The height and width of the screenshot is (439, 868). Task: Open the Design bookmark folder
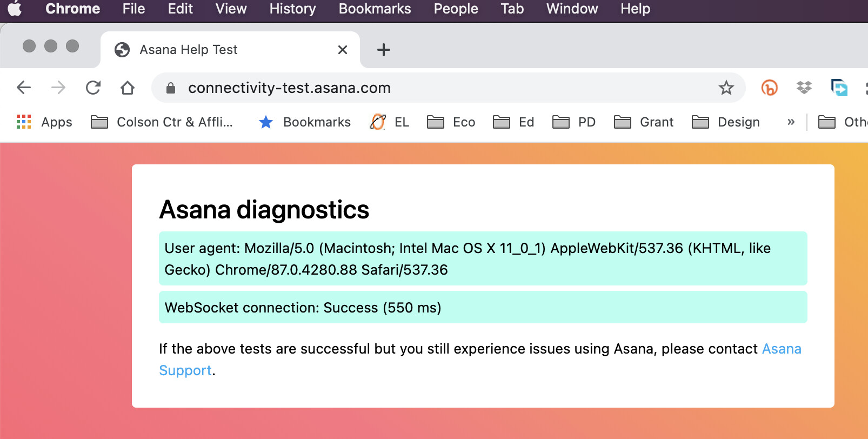point(726,122)
